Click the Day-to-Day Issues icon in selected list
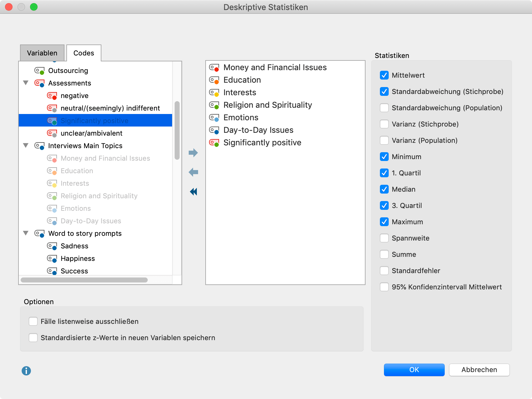The image size is (532, 399). [214, 130]
